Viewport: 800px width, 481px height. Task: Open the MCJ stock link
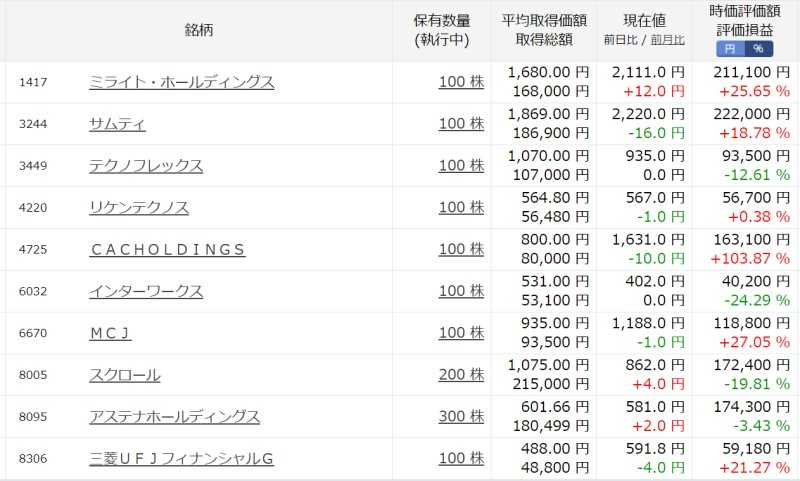pyautogui.click(x=110, y=333)
